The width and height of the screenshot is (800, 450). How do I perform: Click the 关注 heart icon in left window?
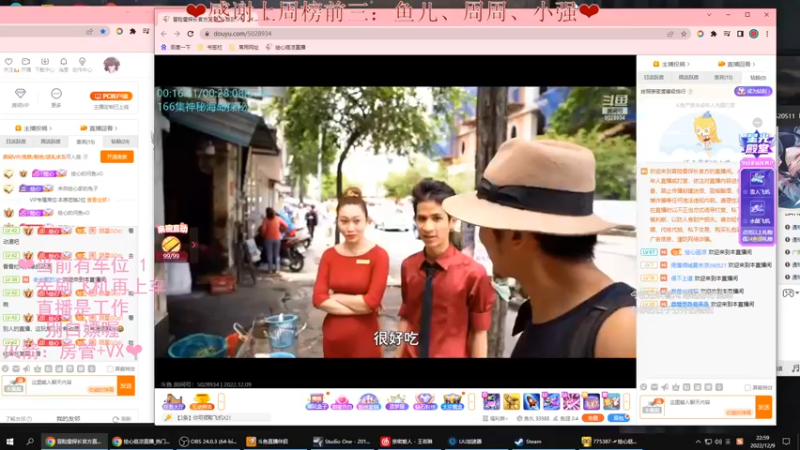point(9,64)
